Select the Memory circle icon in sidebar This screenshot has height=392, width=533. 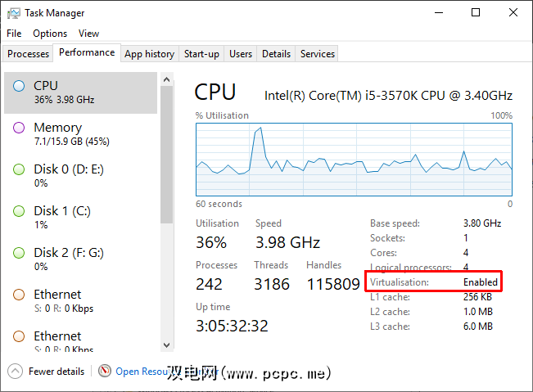pos(18,128)
